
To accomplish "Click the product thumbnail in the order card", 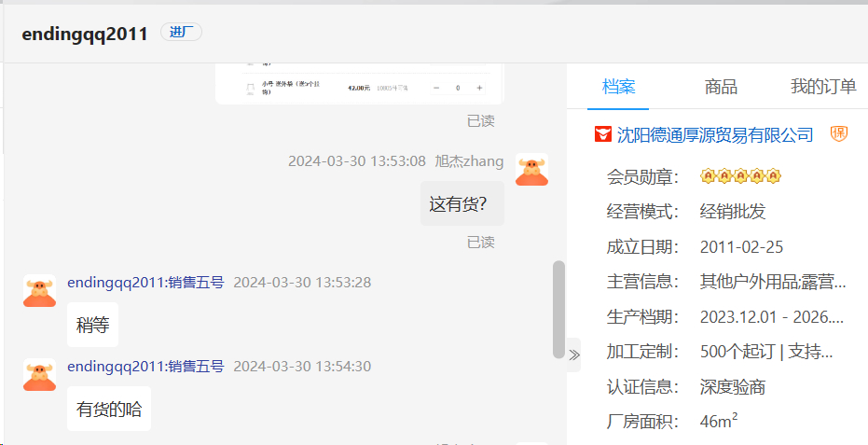I will click(250, 89).
